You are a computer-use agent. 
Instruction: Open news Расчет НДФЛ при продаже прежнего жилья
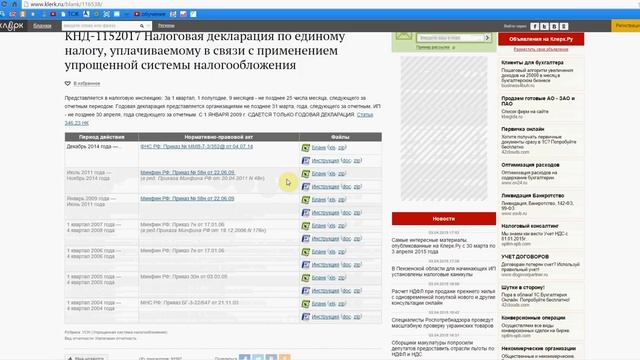click(444, 297)
